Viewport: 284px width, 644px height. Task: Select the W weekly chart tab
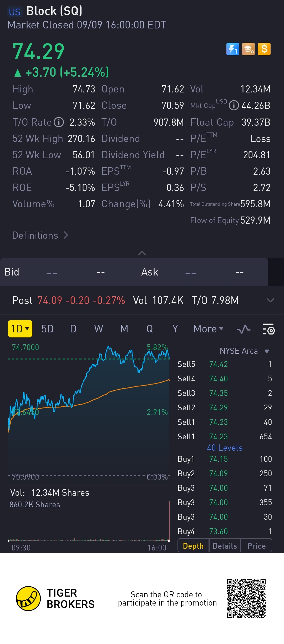click(99, 329)
